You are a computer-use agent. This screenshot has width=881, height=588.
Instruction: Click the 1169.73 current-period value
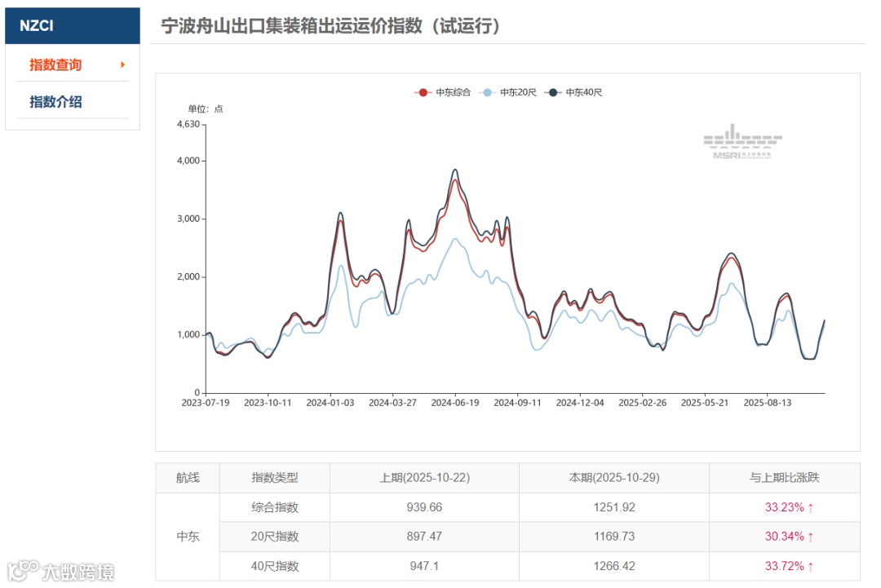coord(614,537)
